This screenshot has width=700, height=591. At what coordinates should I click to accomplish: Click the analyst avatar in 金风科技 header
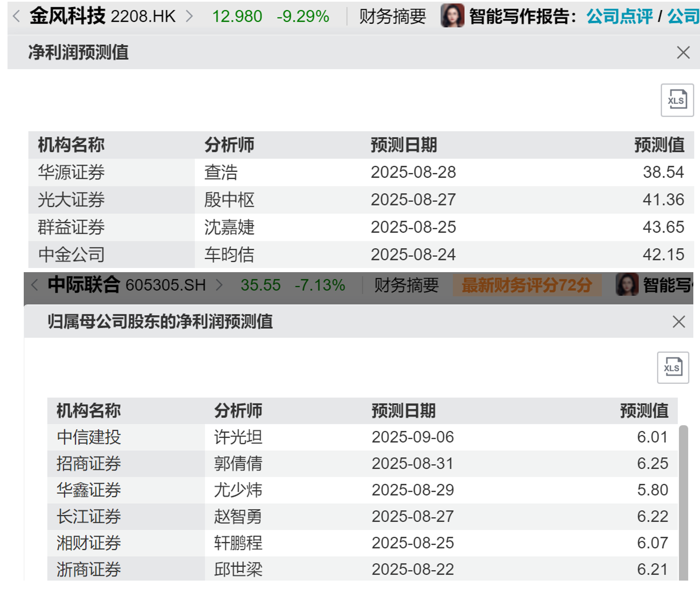coord(452,16)
